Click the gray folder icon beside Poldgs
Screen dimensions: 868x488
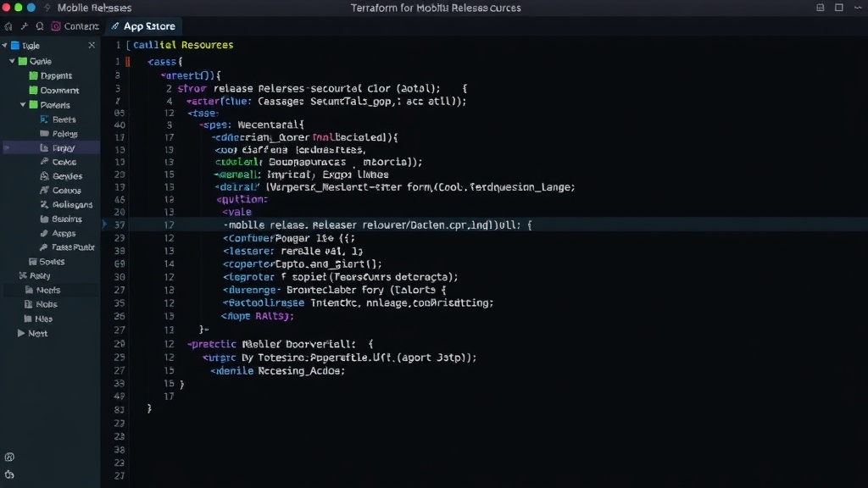point(44,133)
